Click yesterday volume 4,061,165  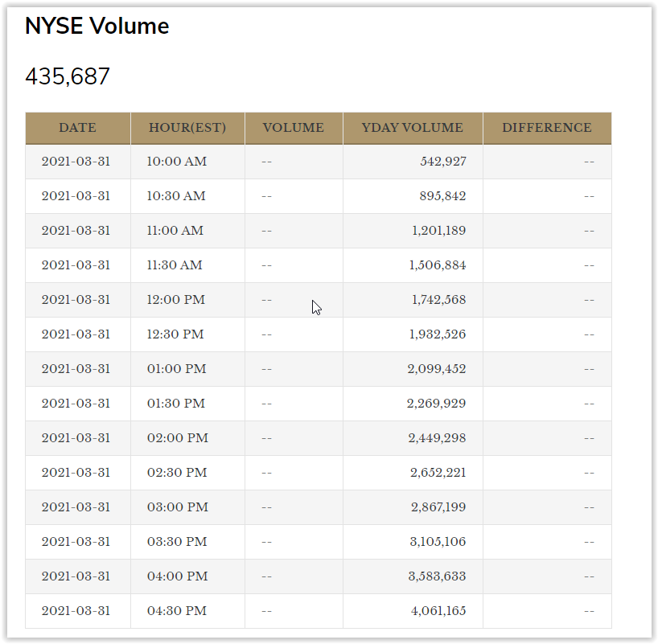pyautogui.click(x=438, y=610)
